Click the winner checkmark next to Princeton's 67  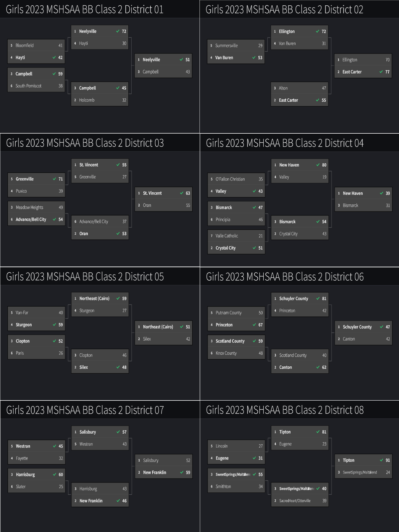point(254,325)
